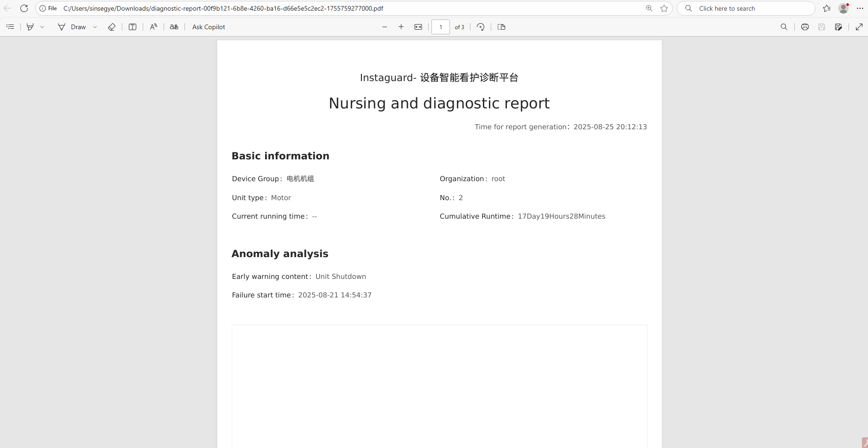Print the diagnostic report
This screenshot has width=868, height=448.
point(805,27)
